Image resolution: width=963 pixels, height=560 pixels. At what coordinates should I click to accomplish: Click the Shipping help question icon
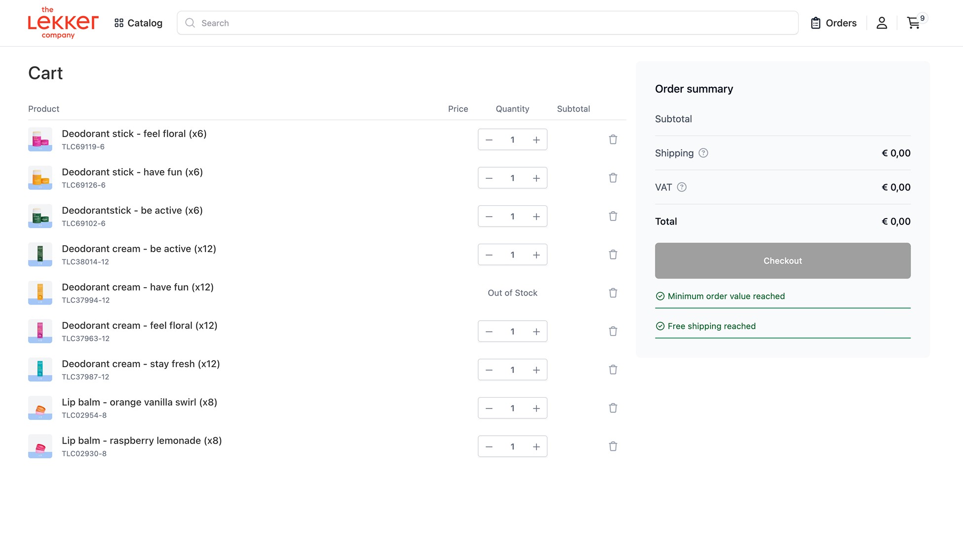pos(703,153)
